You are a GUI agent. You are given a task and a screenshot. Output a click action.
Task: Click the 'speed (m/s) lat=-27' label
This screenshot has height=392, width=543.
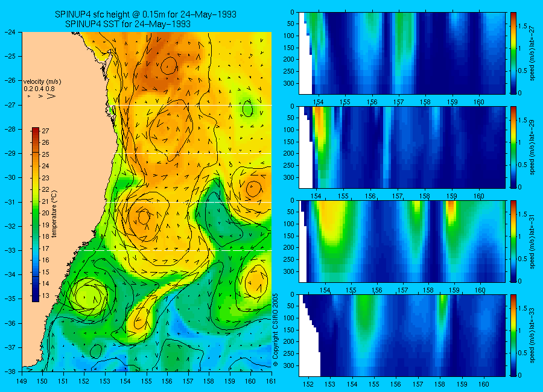click(532, 53)
